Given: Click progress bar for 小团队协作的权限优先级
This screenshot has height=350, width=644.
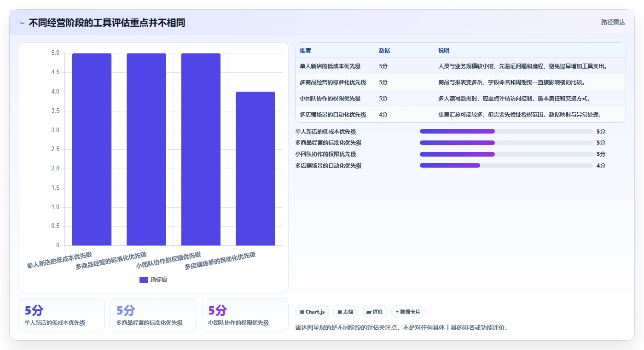Looking at the screenshot, I should click(x=506, y=154).
